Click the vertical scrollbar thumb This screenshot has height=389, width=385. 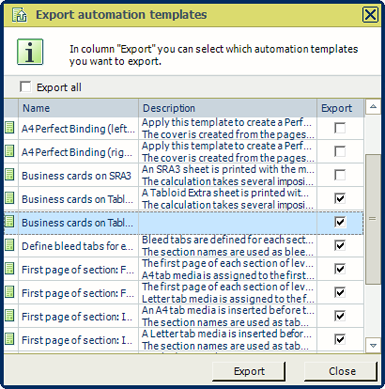click(x=373, y=219)
